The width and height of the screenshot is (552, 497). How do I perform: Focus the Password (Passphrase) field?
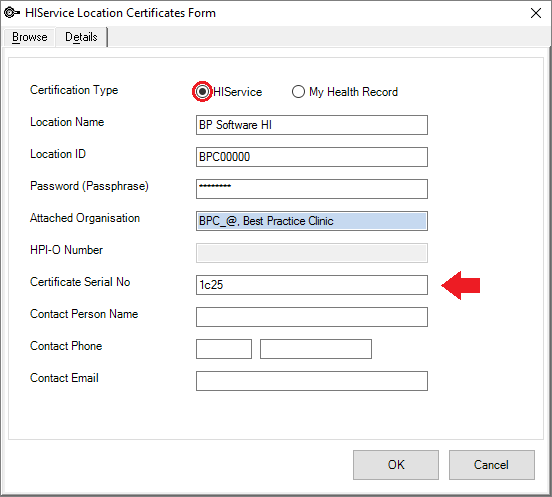point(312,189)
